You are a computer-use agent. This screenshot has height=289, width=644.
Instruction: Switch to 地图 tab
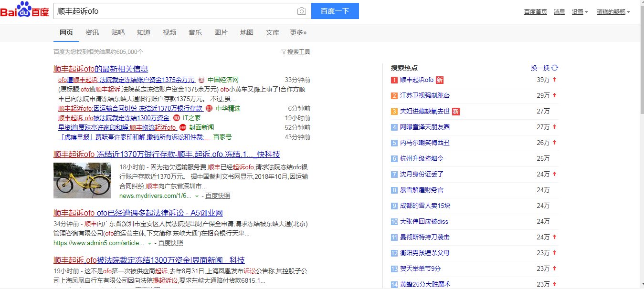point(247,32)
